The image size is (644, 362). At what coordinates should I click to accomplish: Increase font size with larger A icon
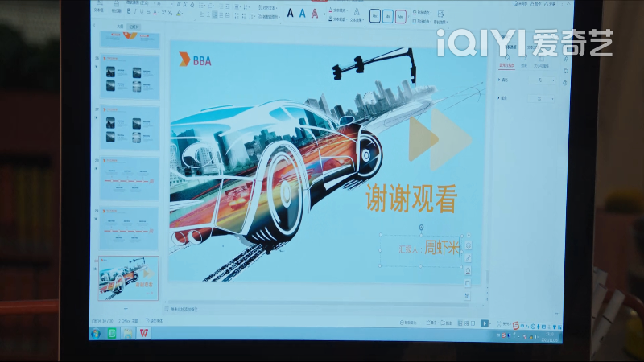click(x=179, y=5)
